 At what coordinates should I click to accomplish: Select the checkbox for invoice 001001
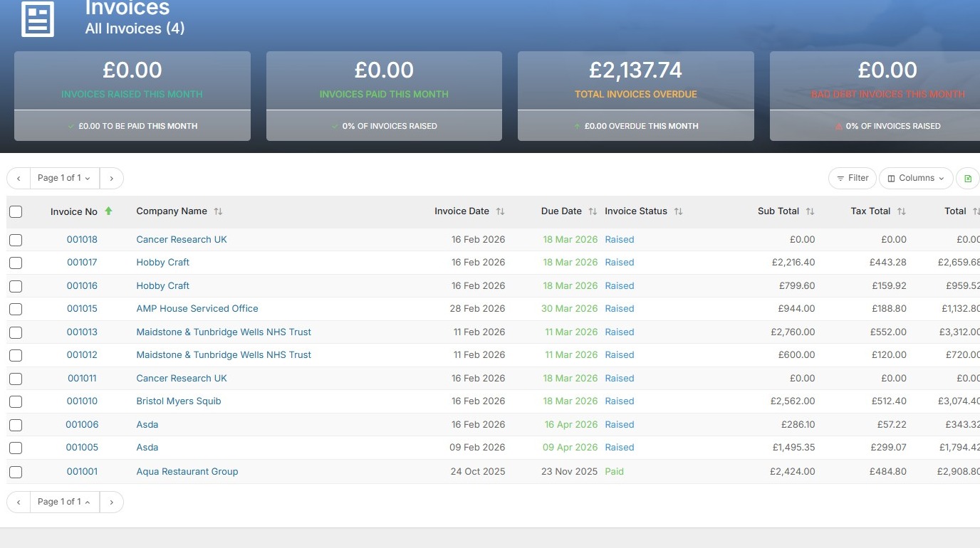(x=16, y=472)
